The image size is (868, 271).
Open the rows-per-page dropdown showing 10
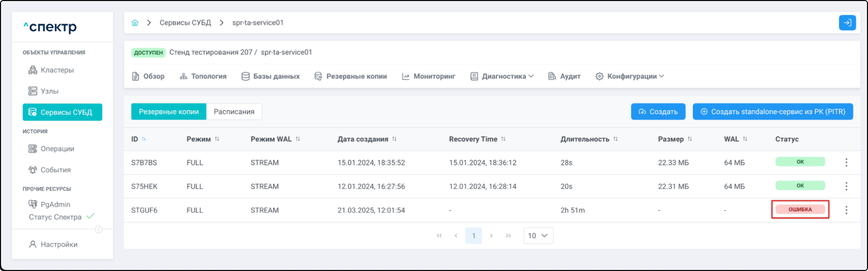pos(538,235)
